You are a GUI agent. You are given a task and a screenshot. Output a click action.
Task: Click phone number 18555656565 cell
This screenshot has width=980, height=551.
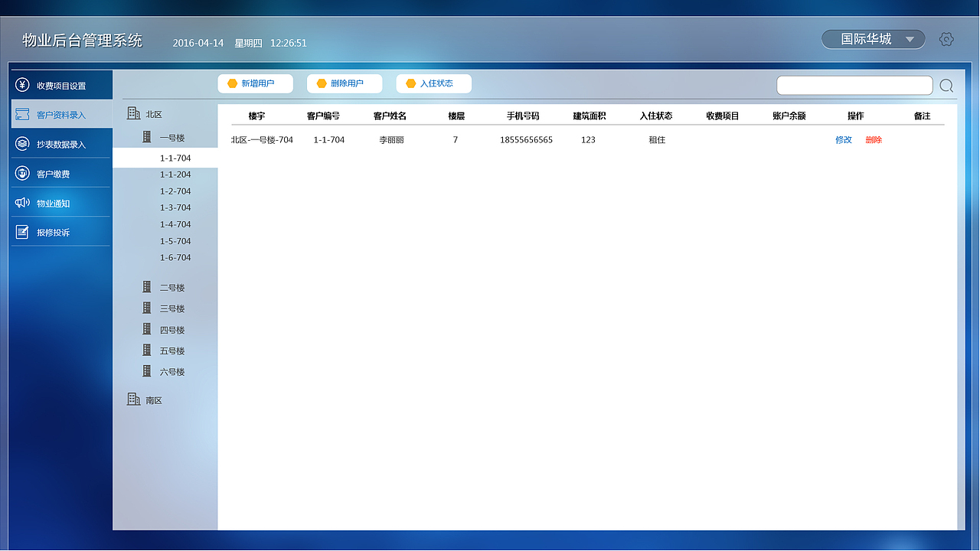pos(526,140)
